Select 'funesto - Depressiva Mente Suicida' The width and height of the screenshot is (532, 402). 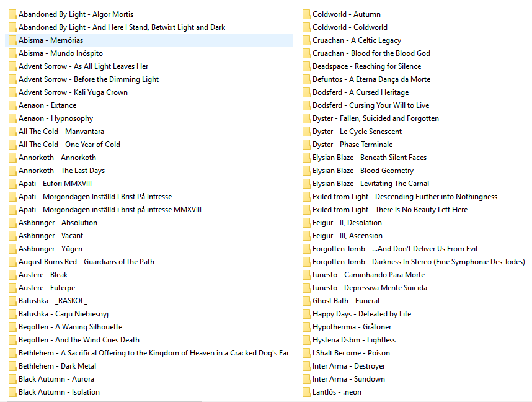370,288
